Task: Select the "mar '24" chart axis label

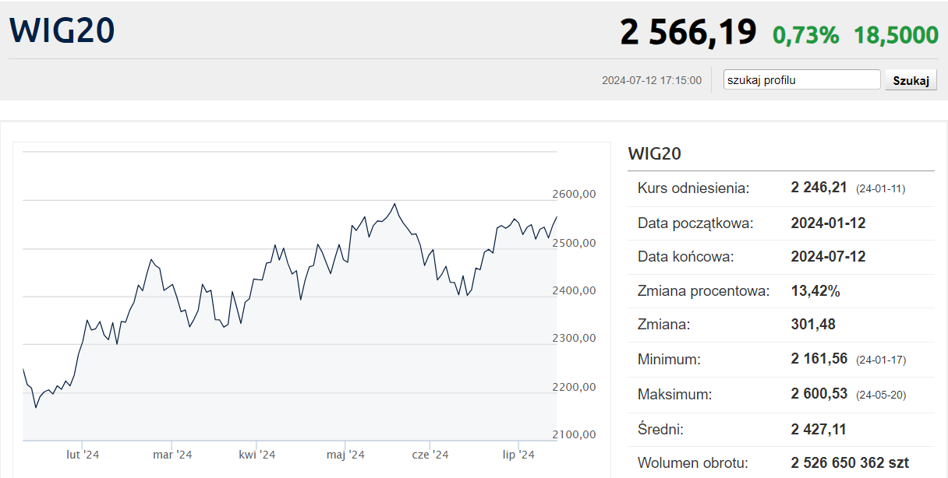Action: point(171,455)
